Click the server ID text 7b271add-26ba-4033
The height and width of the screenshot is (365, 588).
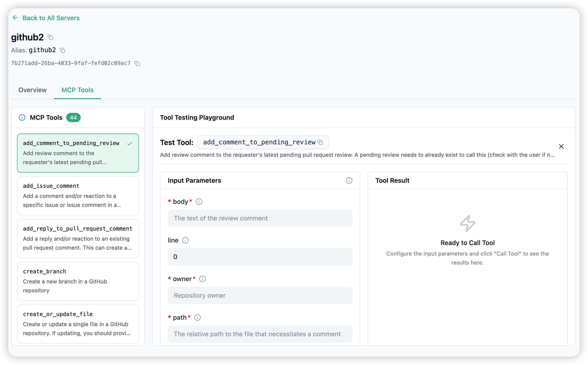tap(71, 63)
